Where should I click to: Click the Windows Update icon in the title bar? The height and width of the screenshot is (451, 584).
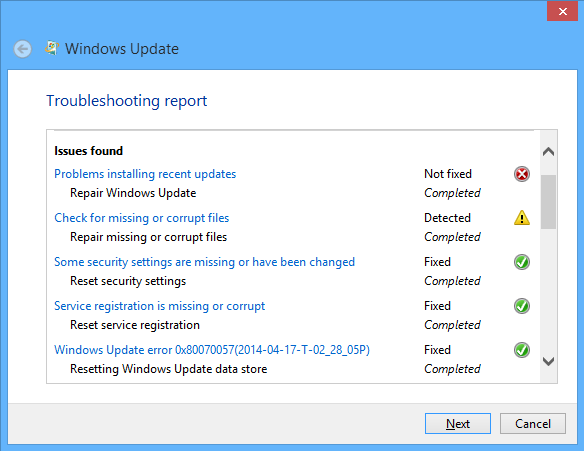52,48
